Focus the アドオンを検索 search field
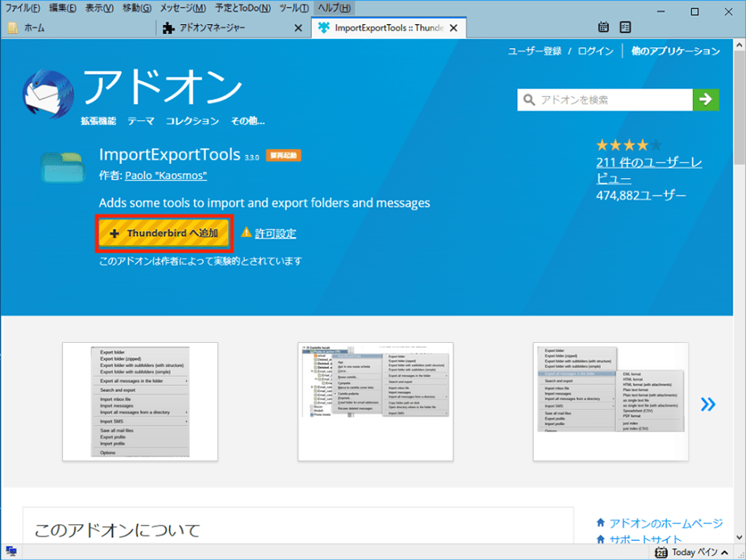Screen dimensions: 746x560 605,99
